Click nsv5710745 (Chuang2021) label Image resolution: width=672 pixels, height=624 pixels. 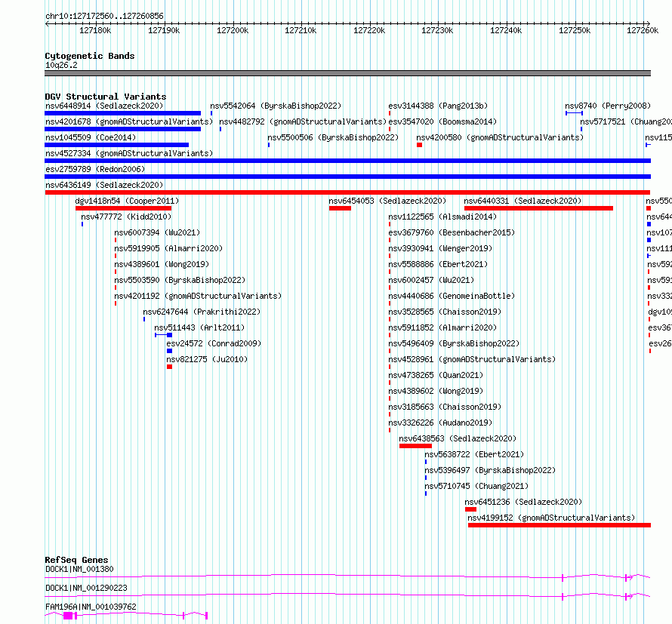476,486
